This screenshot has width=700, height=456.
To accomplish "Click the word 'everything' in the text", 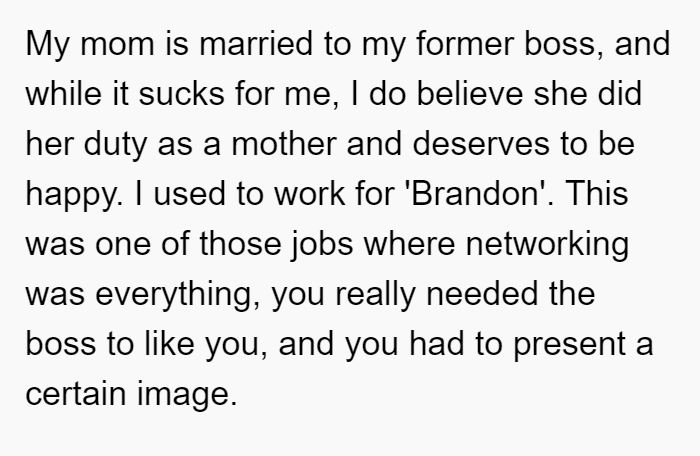I will coord(174,295).
